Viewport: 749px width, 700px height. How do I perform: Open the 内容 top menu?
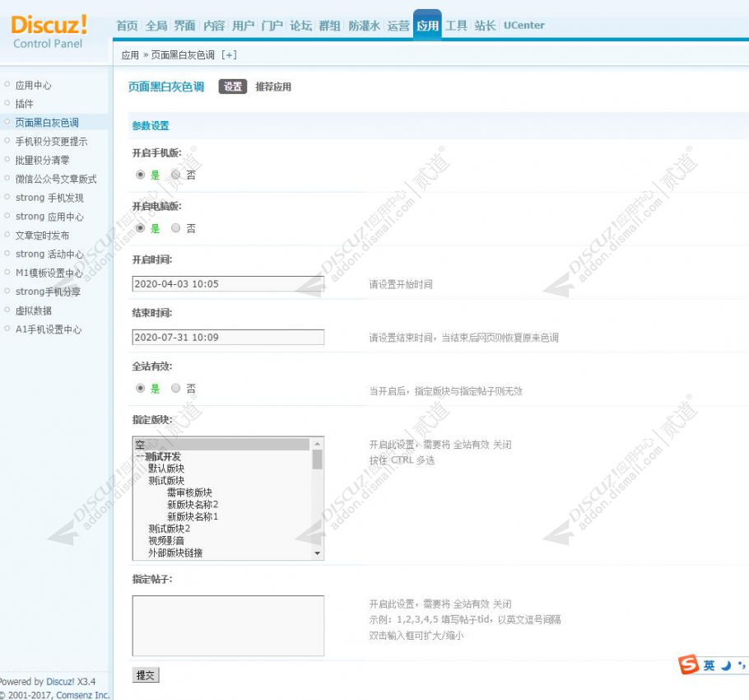coord(214,26)
